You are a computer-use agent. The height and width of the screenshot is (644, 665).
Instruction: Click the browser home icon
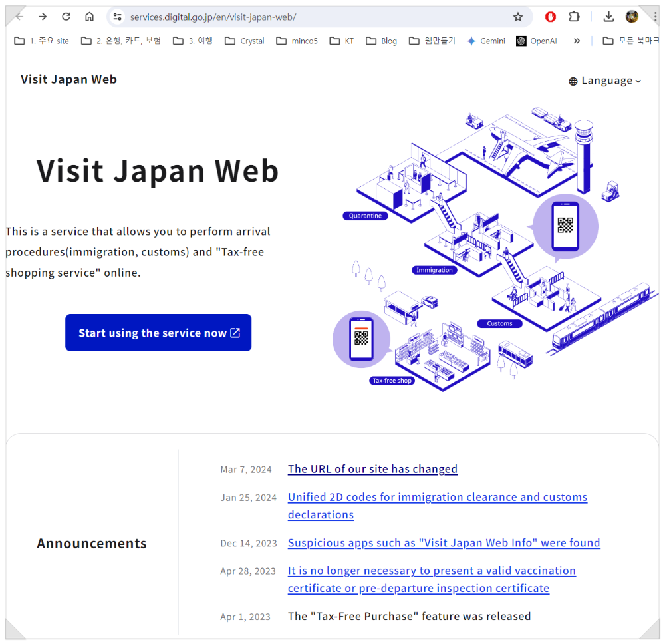click(x=90, y=16)
